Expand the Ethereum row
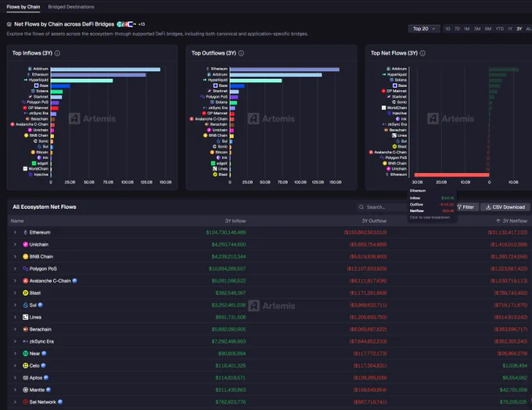 [x=15, y=232]
